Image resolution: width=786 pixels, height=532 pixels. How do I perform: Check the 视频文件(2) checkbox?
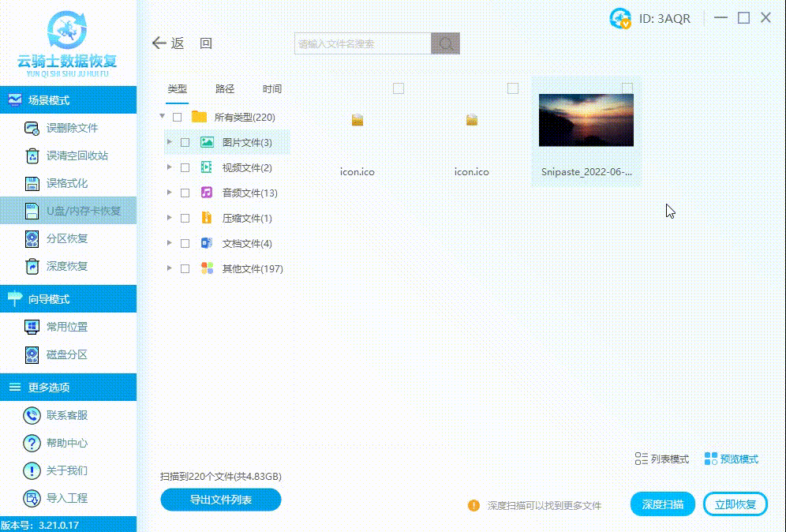(x=185, y=167)
